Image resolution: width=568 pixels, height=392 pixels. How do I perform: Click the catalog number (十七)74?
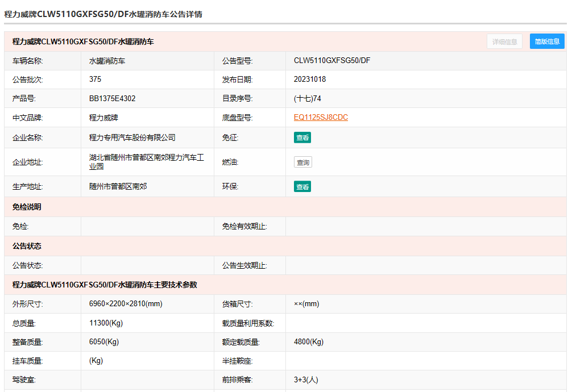[x=307, y=98]
